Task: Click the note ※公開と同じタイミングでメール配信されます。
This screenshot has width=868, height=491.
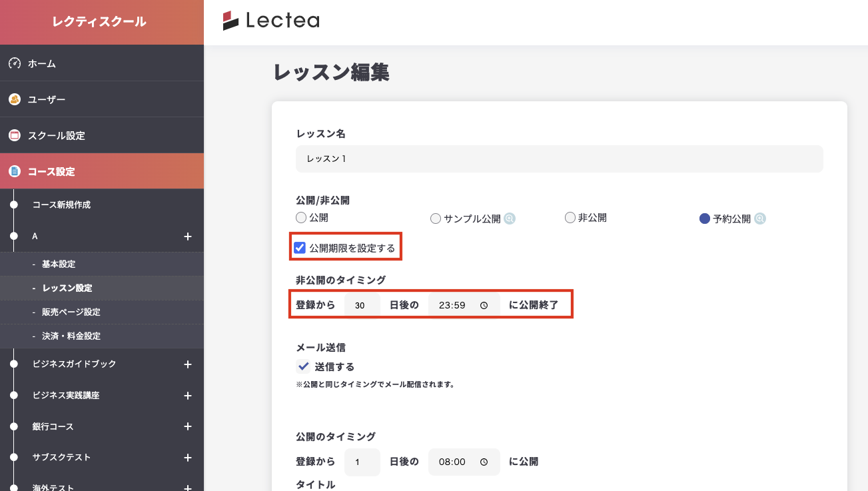Action: click(x=375, y=384)
